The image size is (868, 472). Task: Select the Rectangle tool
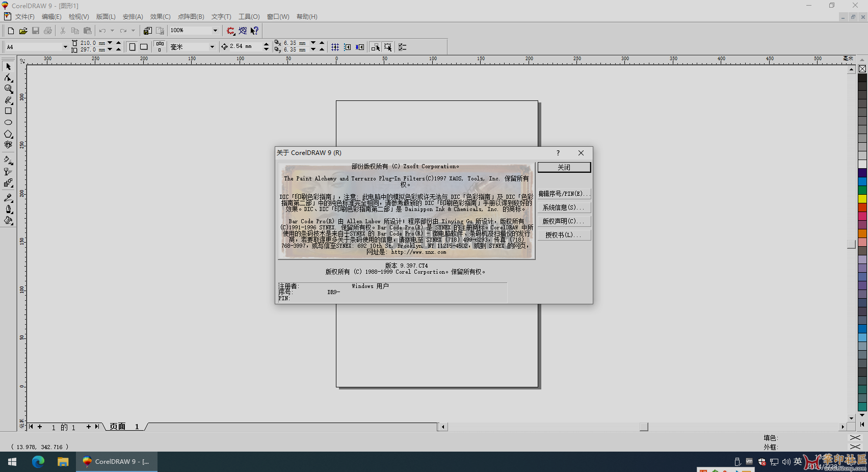point(8,111)
